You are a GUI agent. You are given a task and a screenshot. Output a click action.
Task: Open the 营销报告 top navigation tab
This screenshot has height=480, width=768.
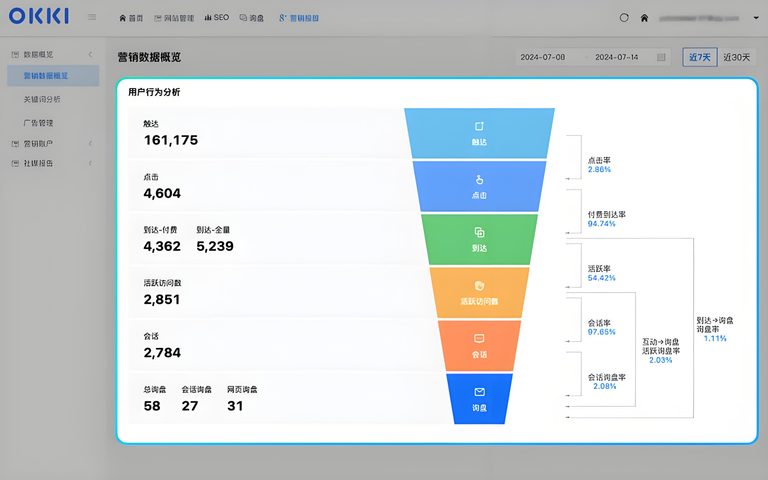[299, 18]
